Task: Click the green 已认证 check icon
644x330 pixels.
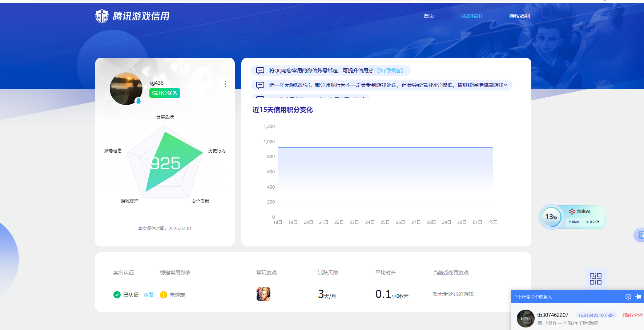Action: (117, 295)
